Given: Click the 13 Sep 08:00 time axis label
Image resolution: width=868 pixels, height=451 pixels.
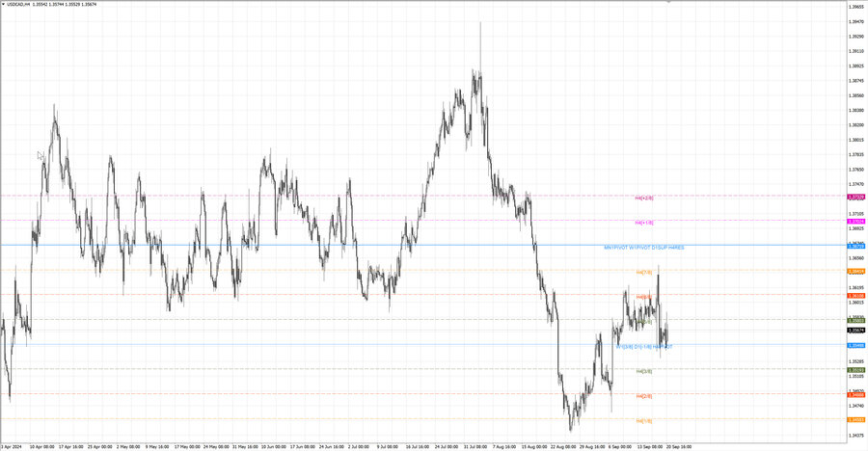Looking at the screenshot, I should (x=649, y=446).
